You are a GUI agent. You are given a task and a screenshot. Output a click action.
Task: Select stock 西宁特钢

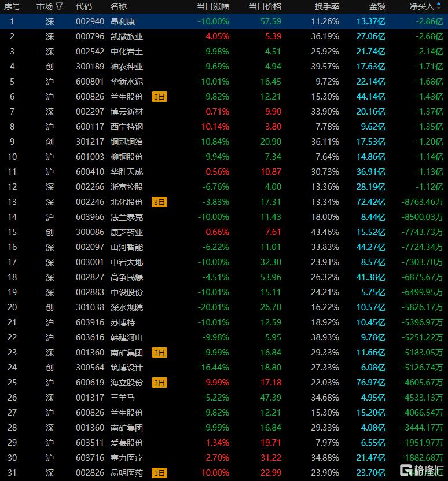[x=127, y=127]
